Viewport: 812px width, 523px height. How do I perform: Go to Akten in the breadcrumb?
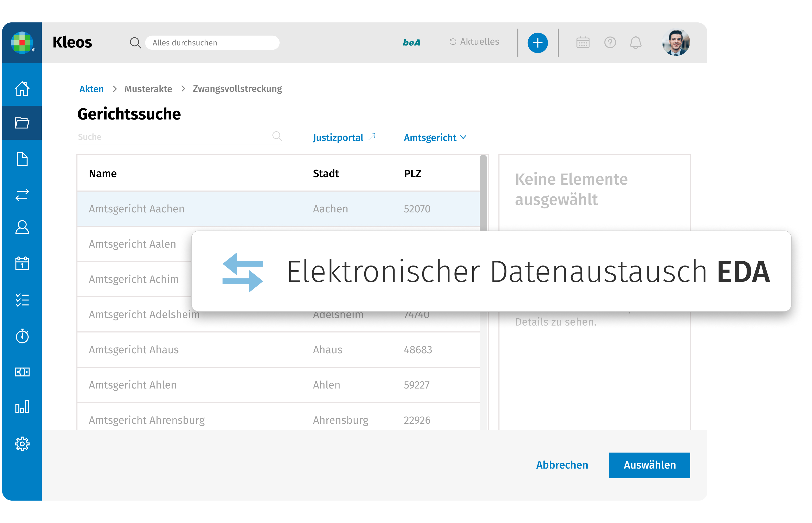[91, 89]
